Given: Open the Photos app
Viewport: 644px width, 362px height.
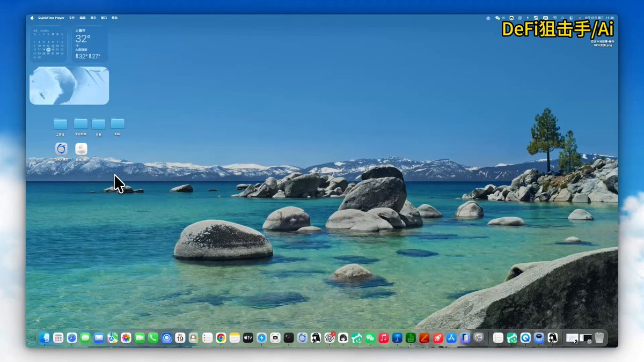Looking at the screenshot, I should point(126,338).
